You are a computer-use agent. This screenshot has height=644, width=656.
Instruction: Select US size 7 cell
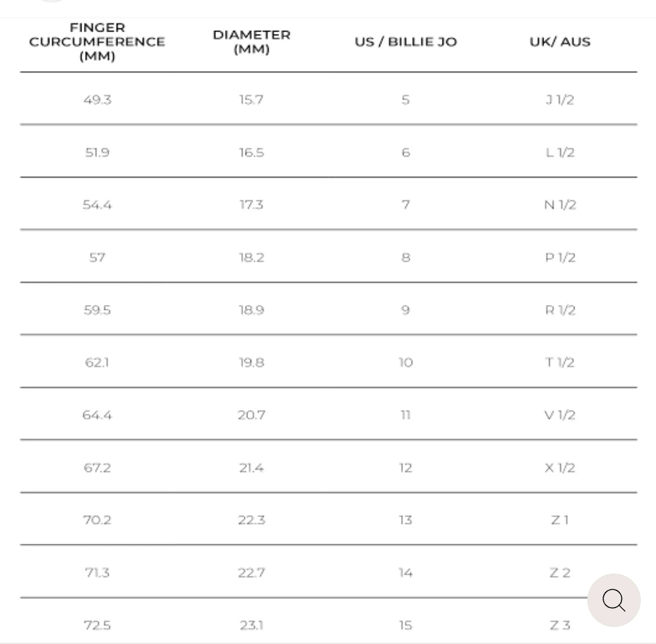(406, 205)
